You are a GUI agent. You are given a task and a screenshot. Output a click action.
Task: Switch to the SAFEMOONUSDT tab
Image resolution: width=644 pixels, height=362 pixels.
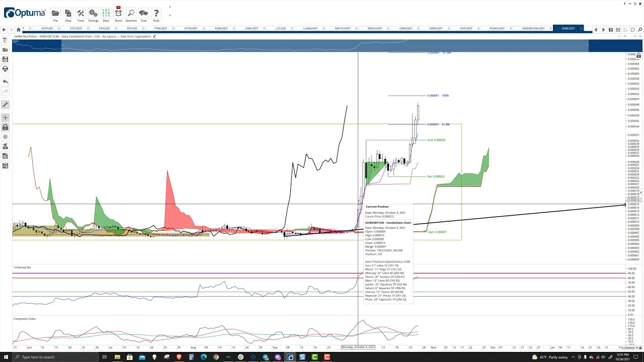coord(533,29)
